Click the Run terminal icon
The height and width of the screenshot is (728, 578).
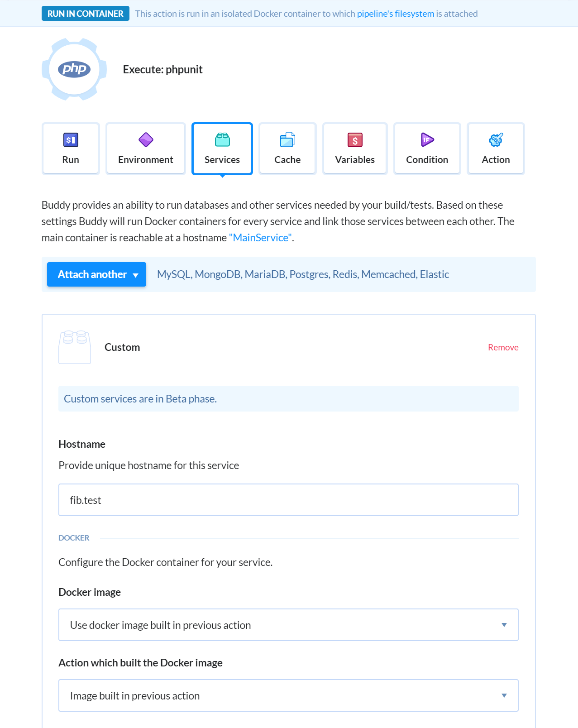coord(71,140)
